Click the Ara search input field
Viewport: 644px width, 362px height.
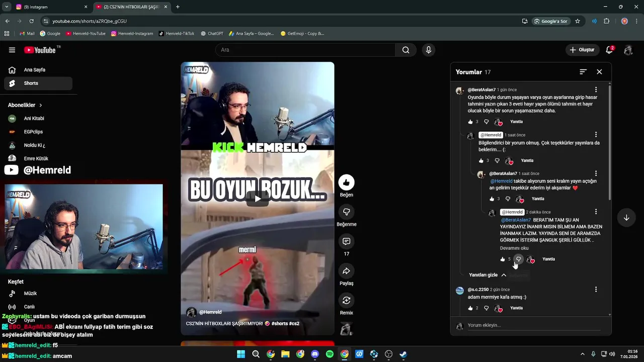coord(305,50)
